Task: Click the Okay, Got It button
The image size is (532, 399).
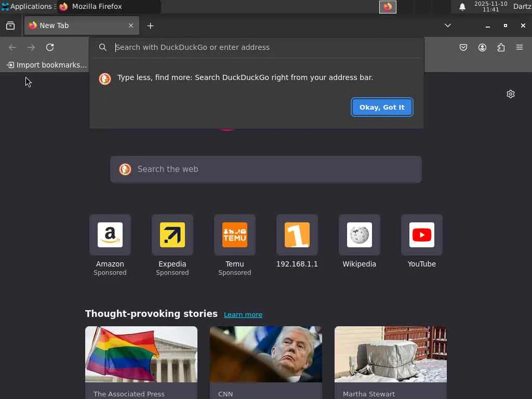Action: tap(382, 107)
